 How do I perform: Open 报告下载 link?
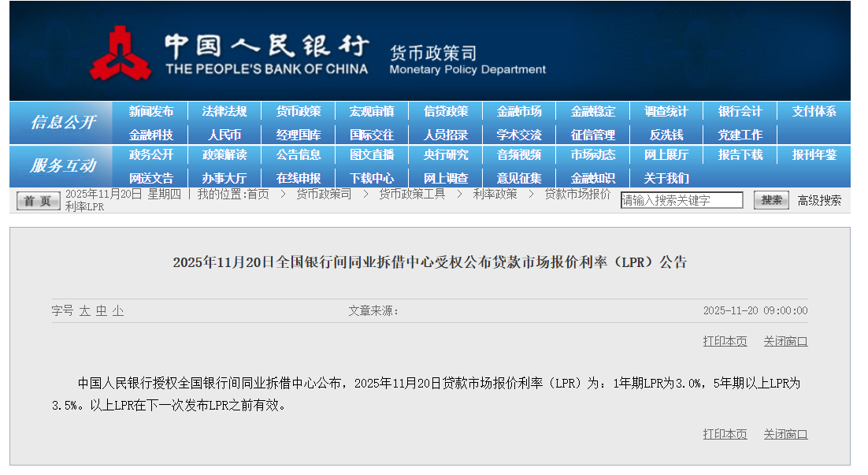740,154
